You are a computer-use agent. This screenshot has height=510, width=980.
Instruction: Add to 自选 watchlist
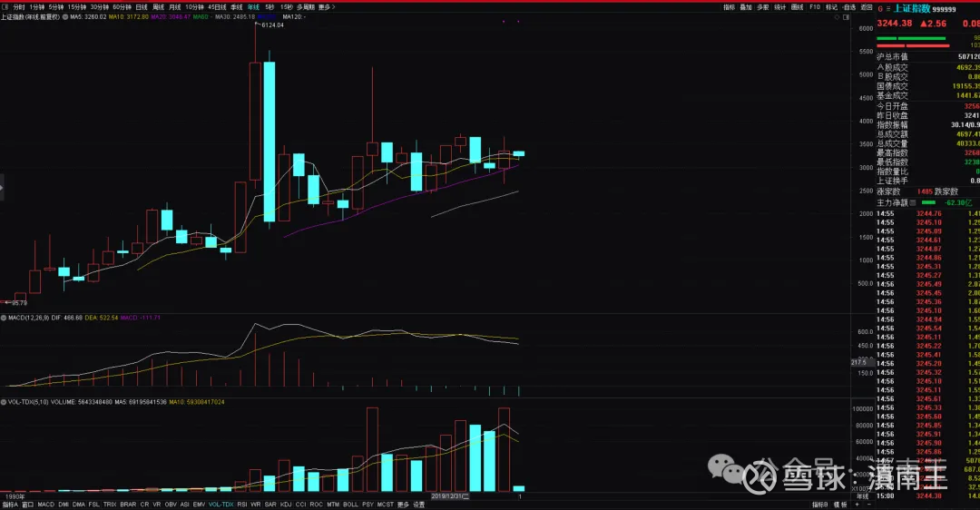click(x=849, y=7)
